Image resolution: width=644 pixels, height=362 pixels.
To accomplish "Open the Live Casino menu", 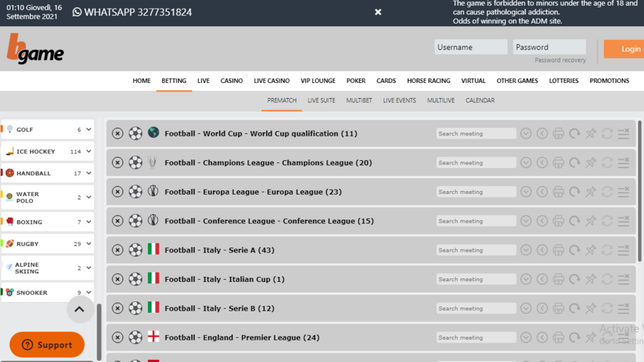I will [x=271, y=81].
